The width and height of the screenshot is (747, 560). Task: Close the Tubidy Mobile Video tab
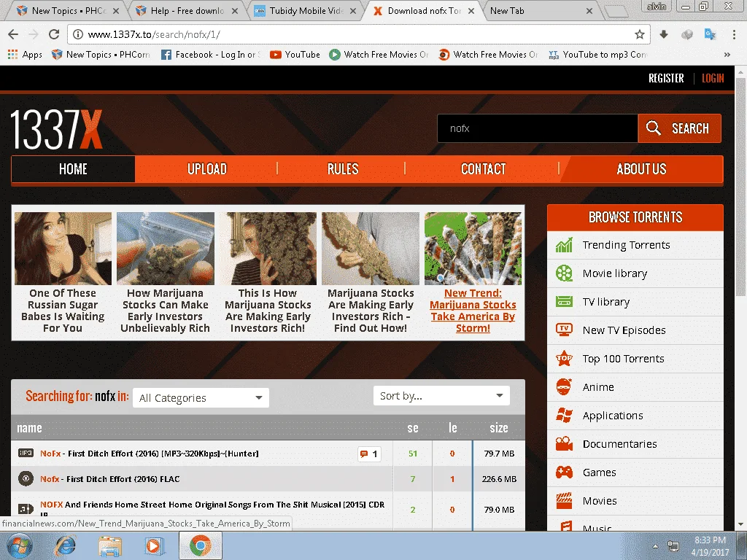coord(352,11)
